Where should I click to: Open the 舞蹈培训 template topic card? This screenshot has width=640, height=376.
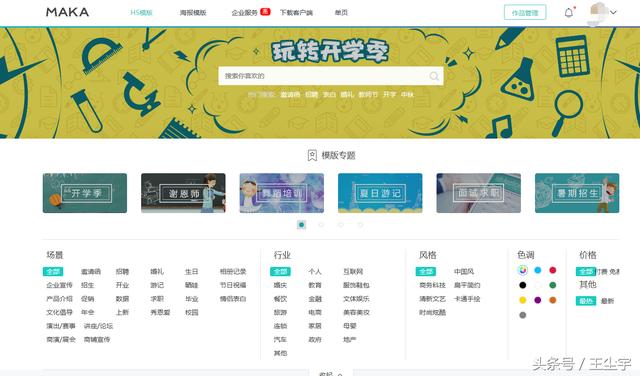tap(282, 193)
